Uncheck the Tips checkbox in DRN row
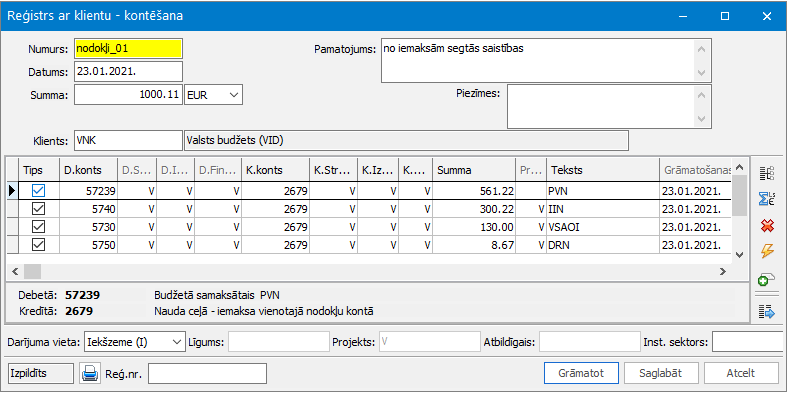 [39, 245]
